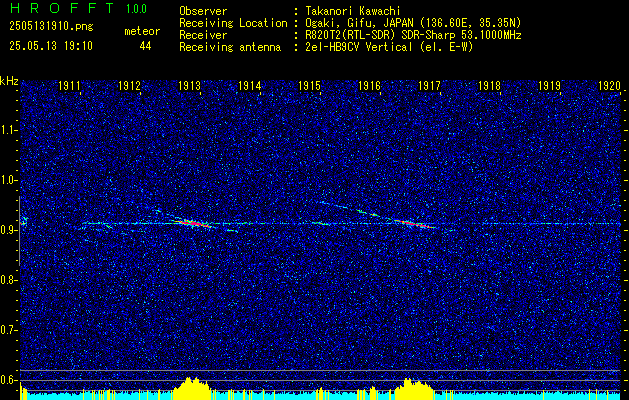Click the 1912 time axis marker
The image size is (629, 400).
[130, 86]
